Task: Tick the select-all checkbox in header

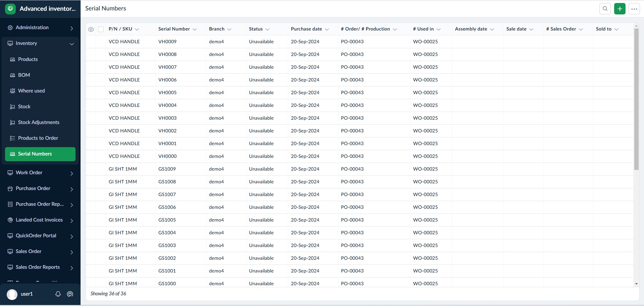Action: pos(101,29)
